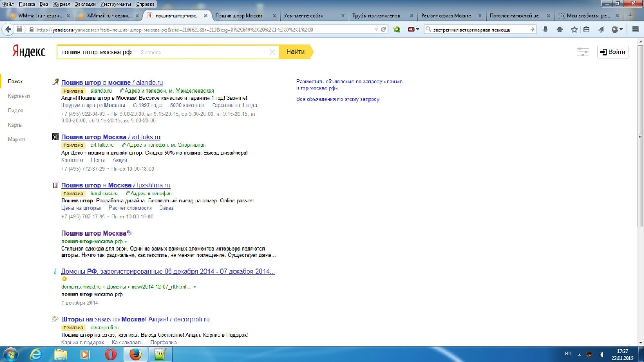Open the Windows Start menu
This screenshot has height=362, width=644.
click(x=10, y=354)
